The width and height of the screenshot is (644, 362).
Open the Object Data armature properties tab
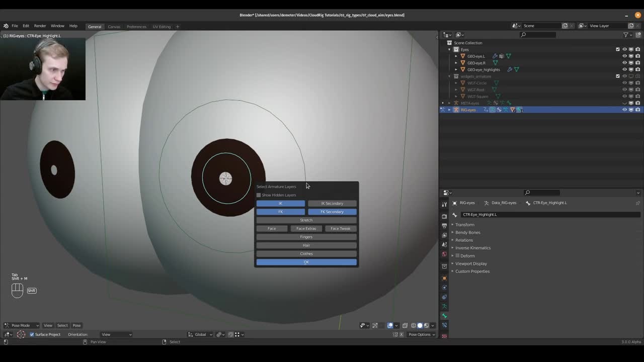[x=444, y=306]
